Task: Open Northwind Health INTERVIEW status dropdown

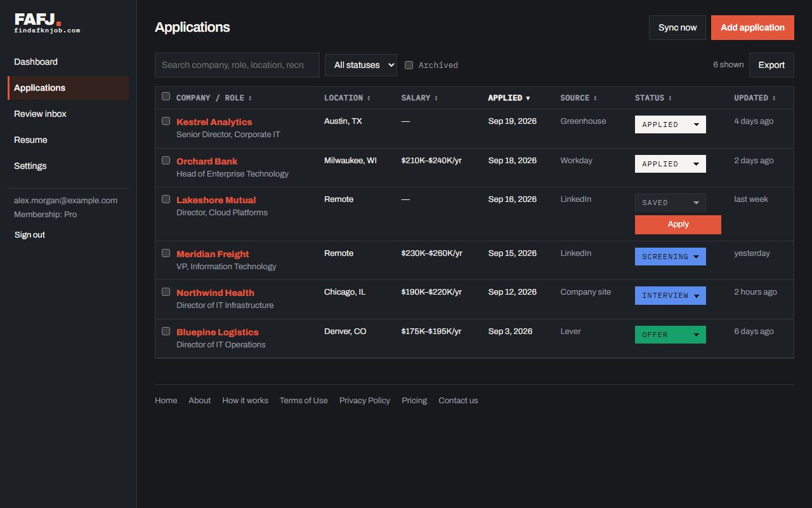Action: 670,295
